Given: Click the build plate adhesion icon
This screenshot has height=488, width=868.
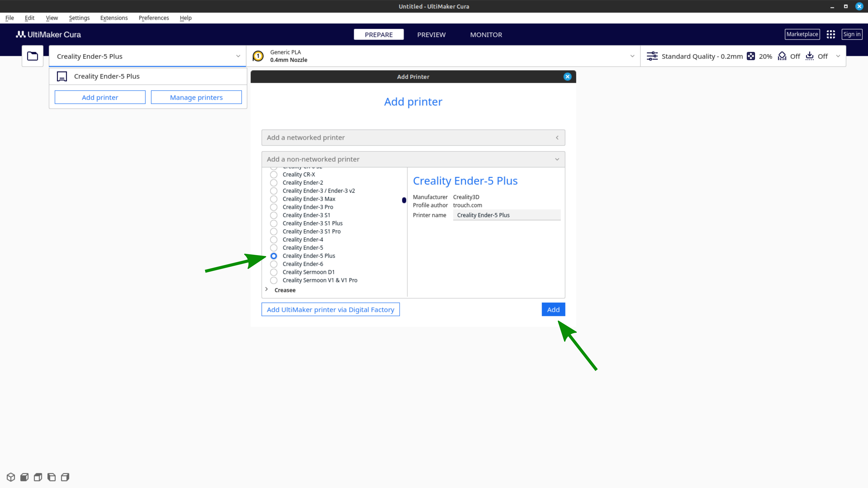Looking at the screenshot, I should (x=809, y=56).
